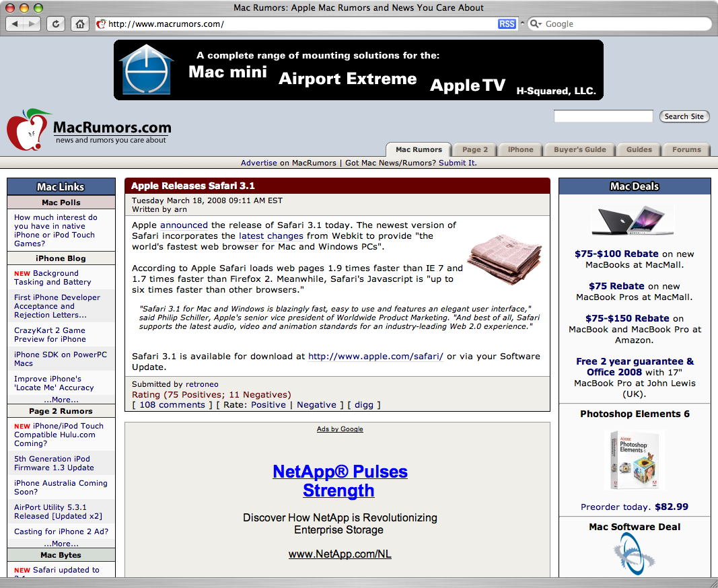Open Casting for iPhone 2 Ad link
The width and height of the screenshot is (718, 588).
coord(61,531)
